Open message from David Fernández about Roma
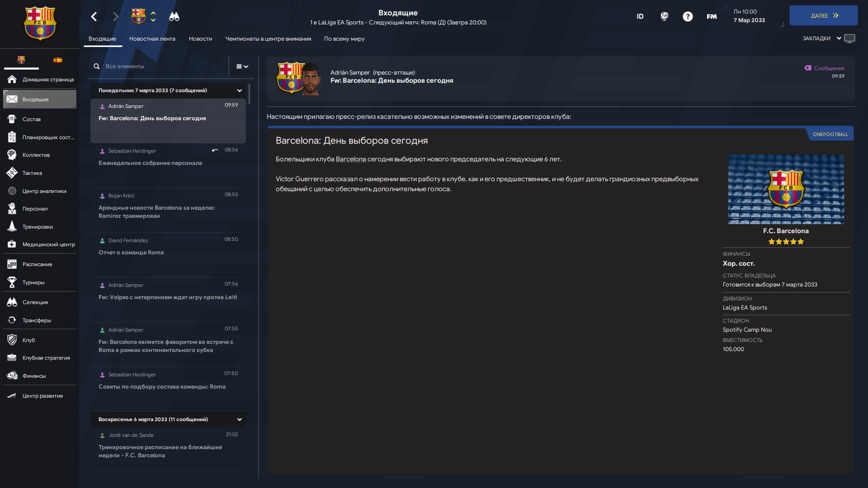868x488 pixels. (168, 254)
